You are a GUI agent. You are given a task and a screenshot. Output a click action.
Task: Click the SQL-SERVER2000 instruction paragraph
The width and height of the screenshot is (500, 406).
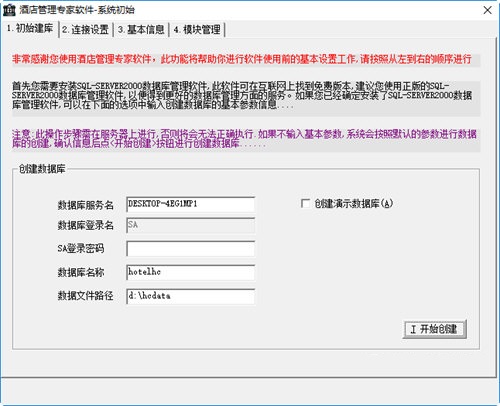242,96
